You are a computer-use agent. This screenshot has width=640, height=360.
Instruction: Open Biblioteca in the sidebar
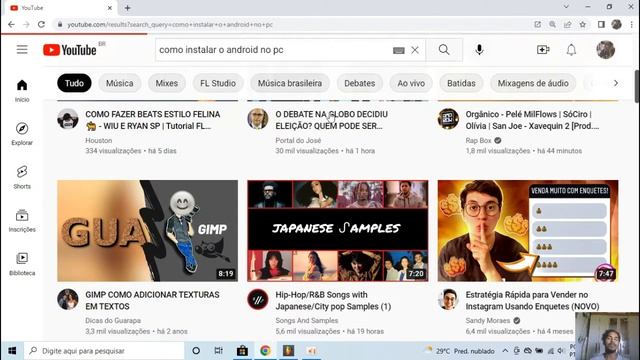click(22, 264)
